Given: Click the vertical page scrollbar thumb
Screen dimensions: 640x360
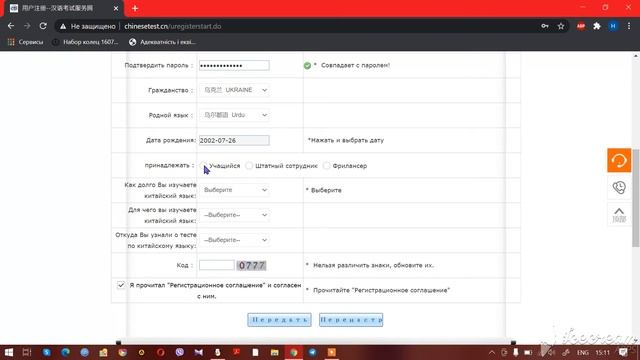Looking at the screenshot, I should (636, 198).
